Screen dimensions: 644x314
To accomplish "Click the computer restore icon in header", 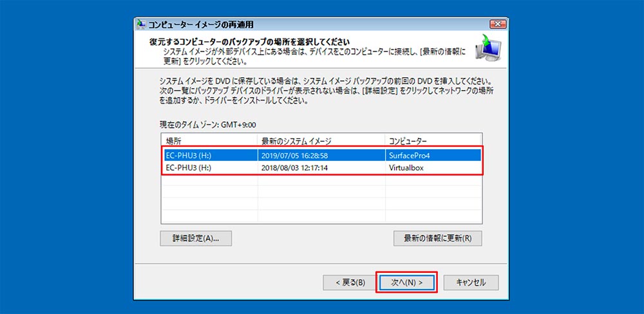I will click(489, 48).
